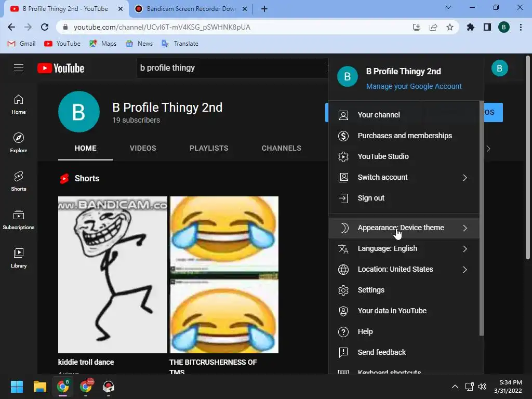Open Chrome's three-dot menu
This screenshot has height=399, width=532.
click(x=521, y=27)
